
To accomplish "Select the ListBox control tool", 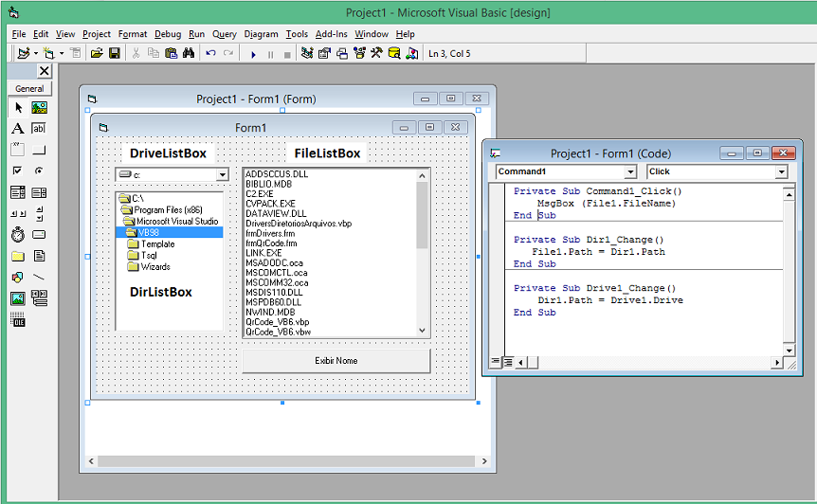I will click(39, 192).
